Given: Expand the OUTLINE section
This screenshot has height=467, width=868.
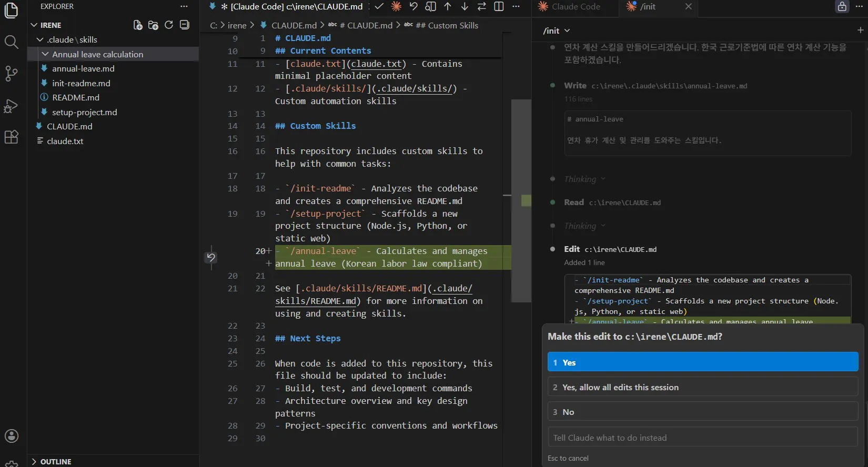Looking at the screenshot, I should coord(55,461).
